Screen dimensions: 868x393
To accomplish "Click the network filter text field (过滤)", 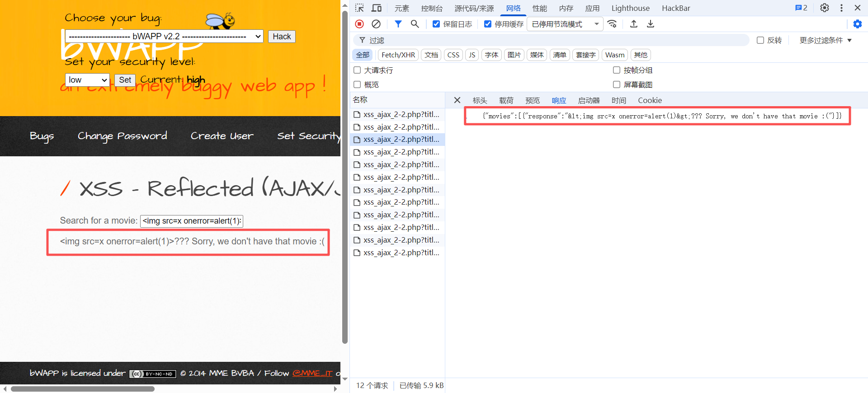I will point(552,40).
